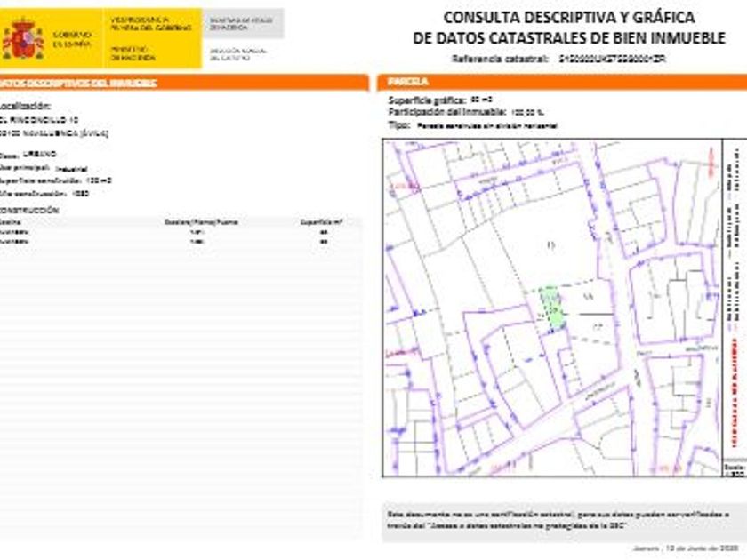Click the 'Gobierno de España' logo text
Screen dimensions: 747x560
coord(72,39)
